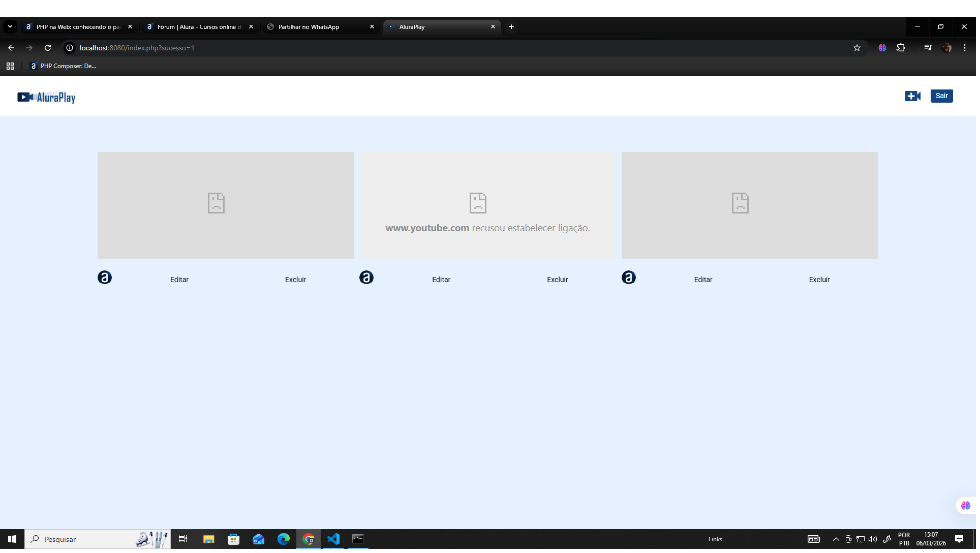Screen dimensions: 980x553
Task: Edit the first video via Editar
Action: pos(180,281)
